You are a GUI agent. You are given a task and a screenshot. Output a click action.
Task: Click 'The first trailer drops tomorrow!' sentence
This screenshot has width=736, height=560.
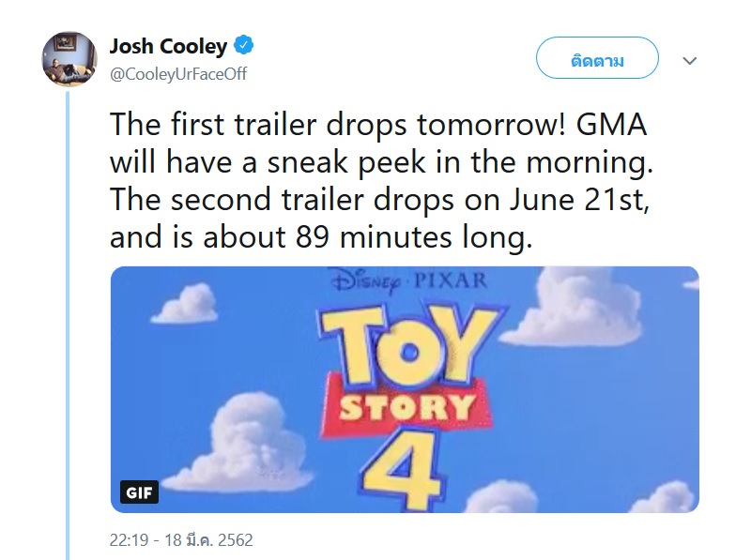(329, 125)
